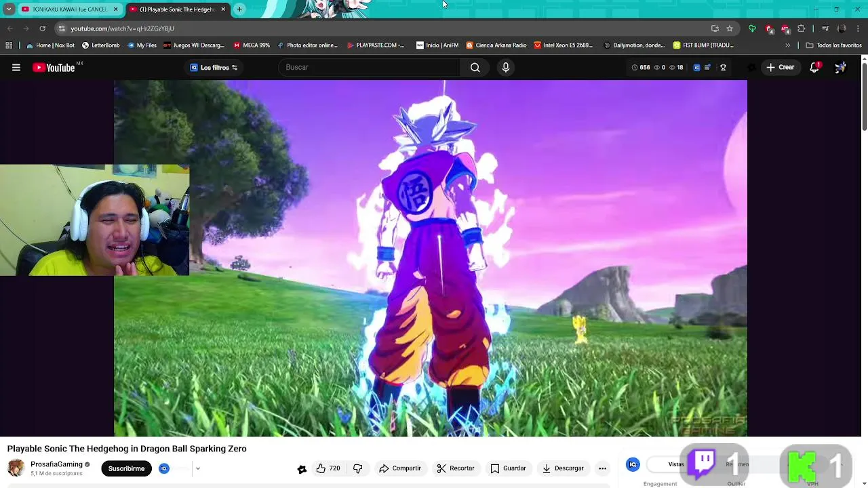The image size is (868, 488).
Task: Open Dailymotion bookmark
Action: click(x=633, y=45)
